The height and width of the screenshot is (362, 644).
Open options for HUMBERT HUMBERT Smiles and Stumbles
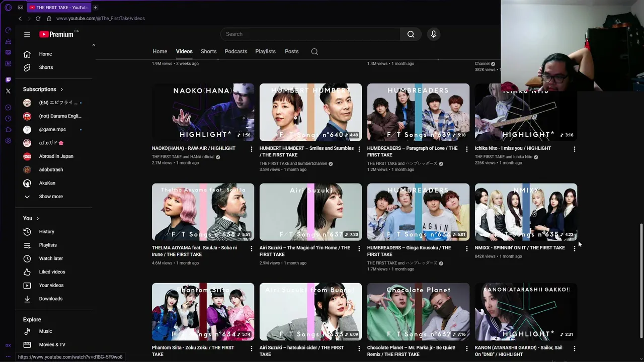point(359,149)
